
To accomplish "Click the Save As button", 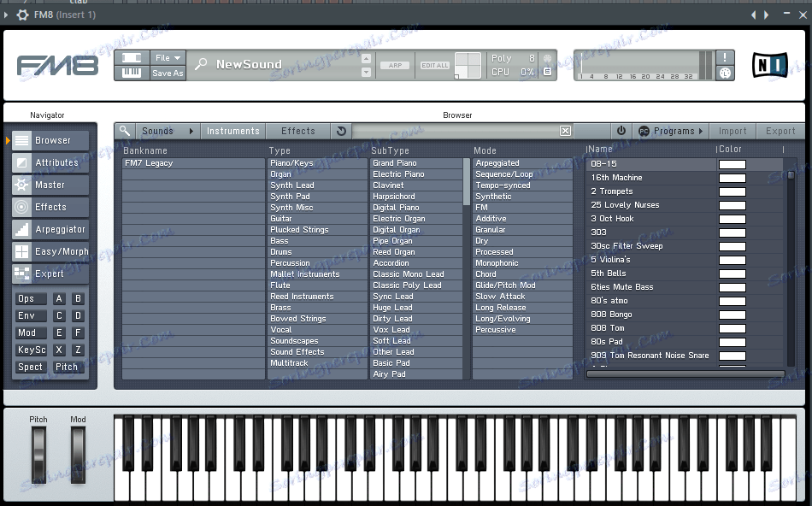I will click(x=168, y=73).
